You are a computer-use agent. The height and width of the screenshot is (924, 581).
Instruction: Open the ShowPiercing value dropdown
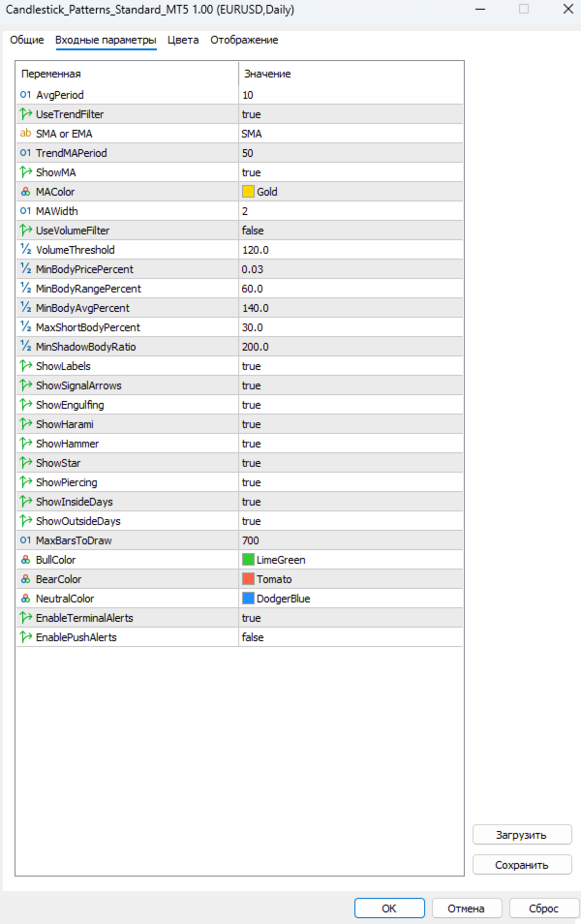click(x=351, y=482)
